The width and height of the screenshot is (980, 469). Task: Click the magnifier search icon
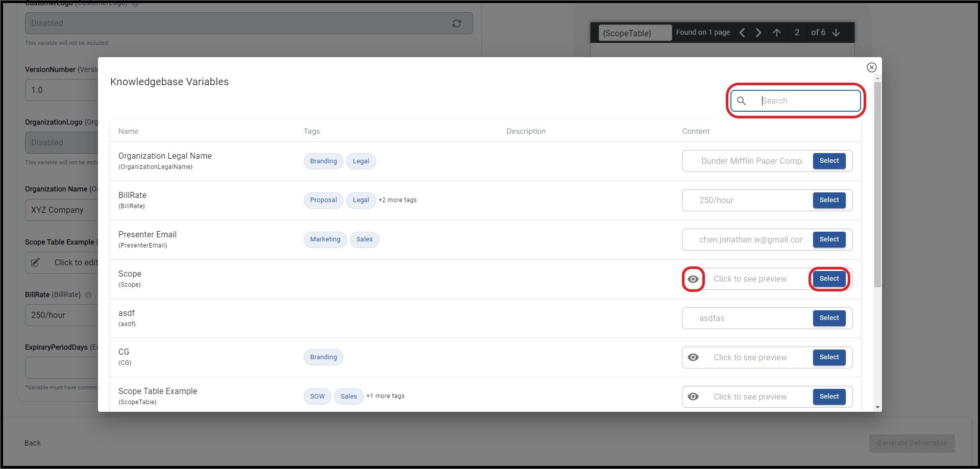click(742, 101)
